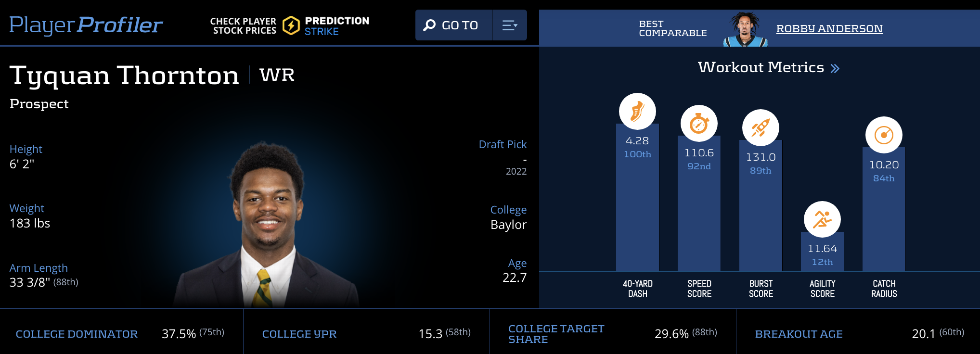Viewport: 980px width, 354px height.
Task: Open the hamburger dropdown menu
Action: 510,25
